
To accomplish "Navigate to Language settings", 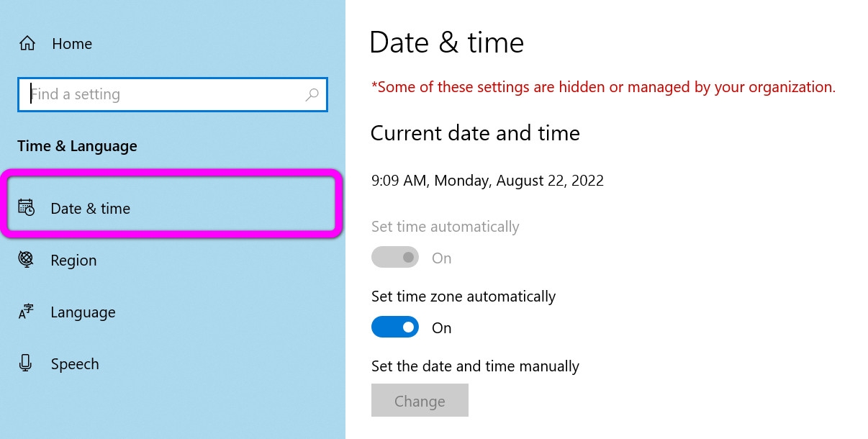I will pos(83,312).
